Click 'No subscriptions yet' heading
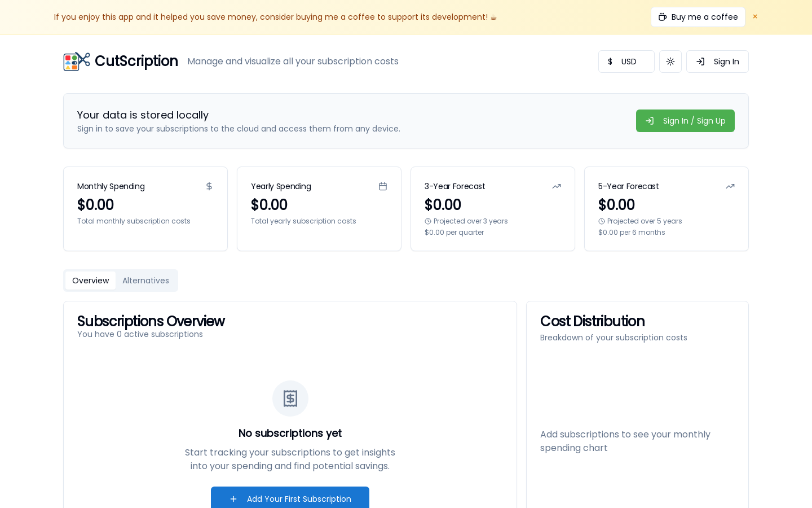Viewport: 812px width, 508px height. (x=290, y=433)
